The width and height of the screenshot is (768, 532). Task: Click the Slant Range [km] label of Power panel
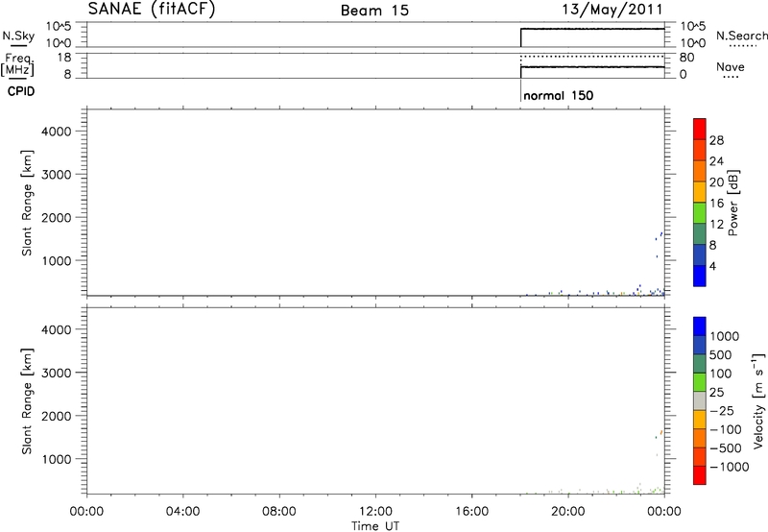pyautogui.click(x=27, y=203)
